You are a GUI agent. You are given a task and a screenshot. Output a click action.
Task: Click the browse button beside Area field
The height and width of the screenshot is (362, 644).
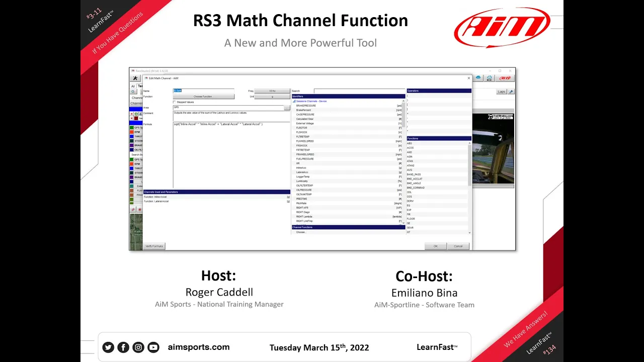click(287, 108)
